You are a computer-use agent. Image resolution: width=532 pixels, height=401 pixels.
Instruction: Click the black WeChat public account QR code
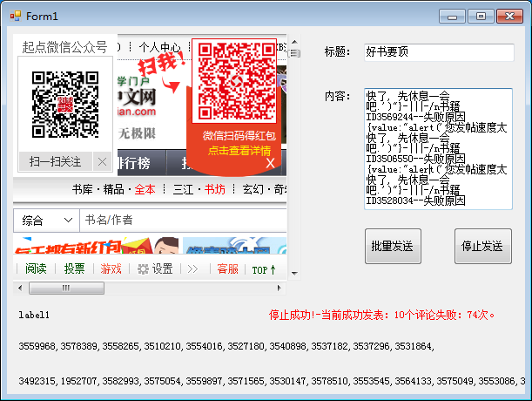coord(65,105)
